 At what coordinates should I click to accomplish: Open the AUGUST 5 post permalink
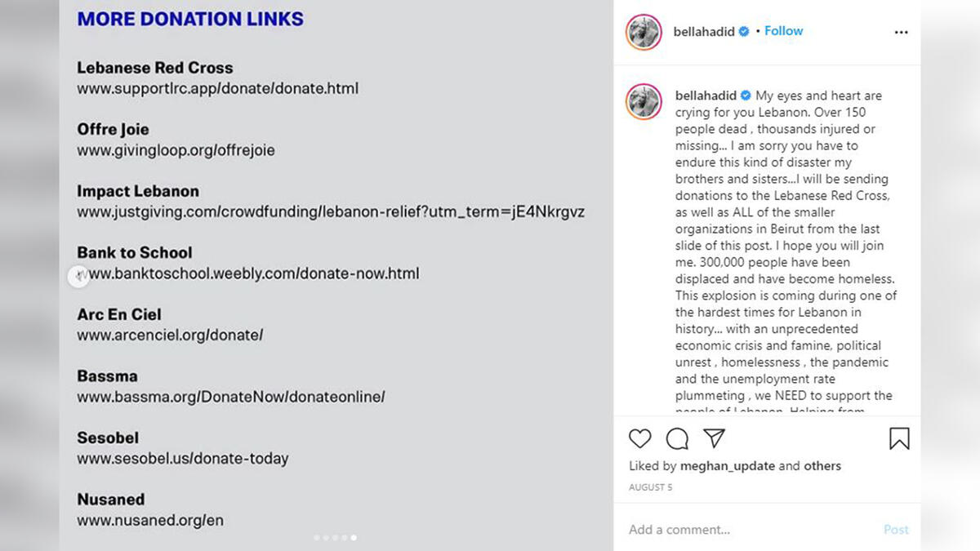pyautogui.click(x=650, y=487)
